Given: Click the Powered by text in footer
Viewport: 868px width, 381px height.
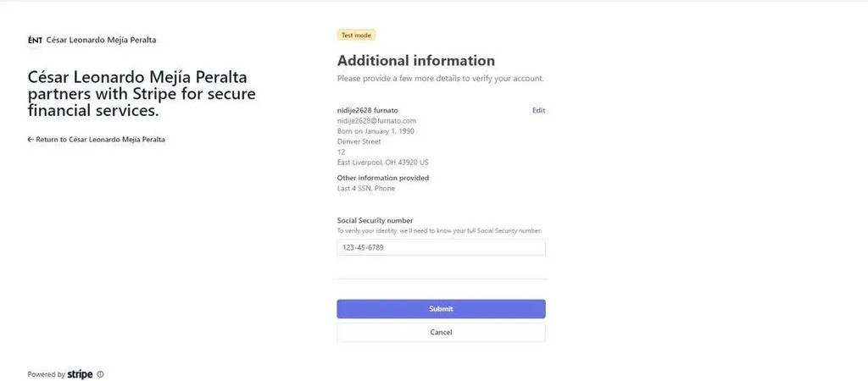Looking at the screenshot, I should pos(46,374).
